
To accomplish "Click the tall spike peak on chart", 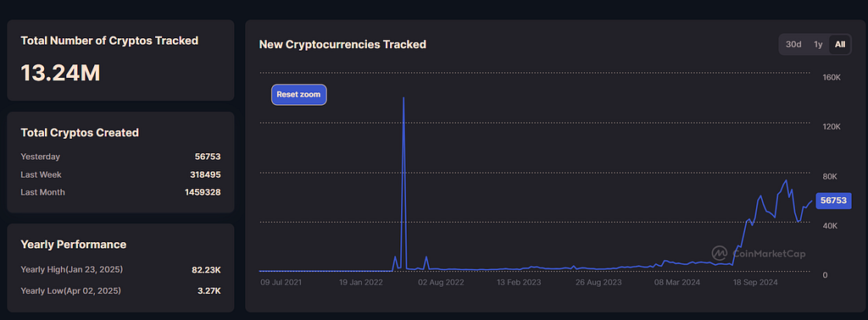I will (x=403, y=98).
